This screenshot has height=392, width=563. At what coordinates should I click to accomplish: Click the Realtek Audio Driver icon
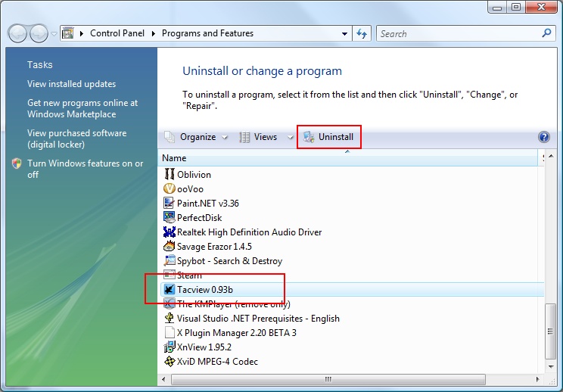tap(169, 232)
